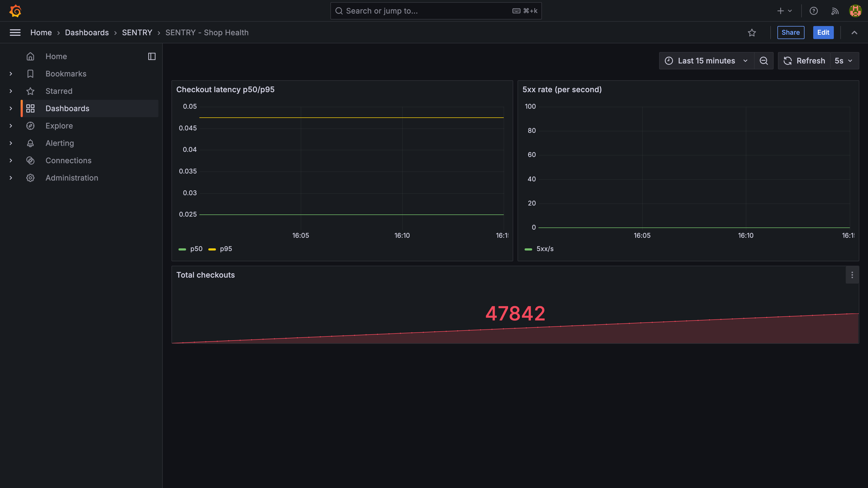Open Total checkouts panel menu
Screen dimensions: 868x488
[852, 275]
